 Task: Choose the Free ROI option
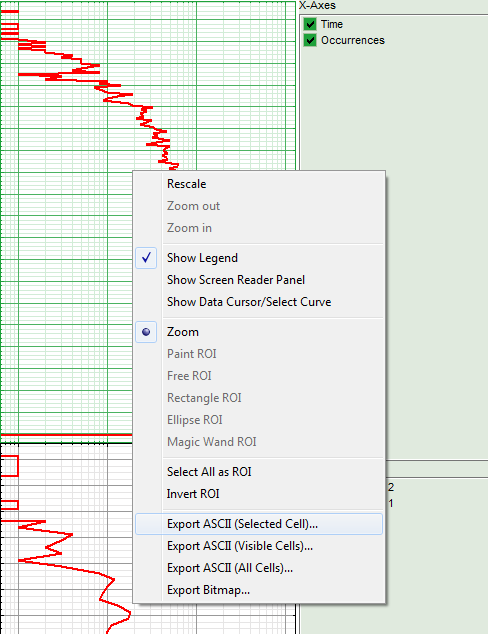point(259,376)
